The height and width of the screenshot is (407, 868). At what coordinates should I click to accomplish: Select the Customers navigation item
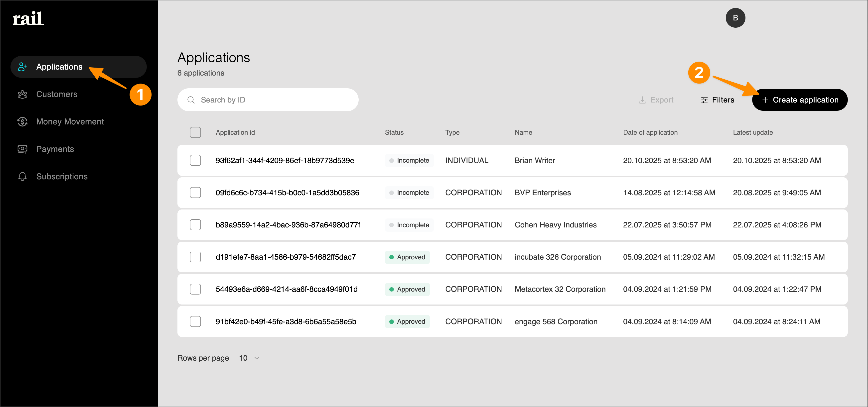coord(56,94)
